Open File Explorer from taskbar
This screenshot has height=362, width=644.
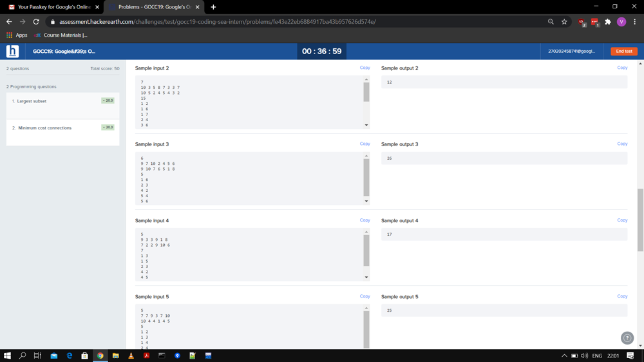pos(115,356)
